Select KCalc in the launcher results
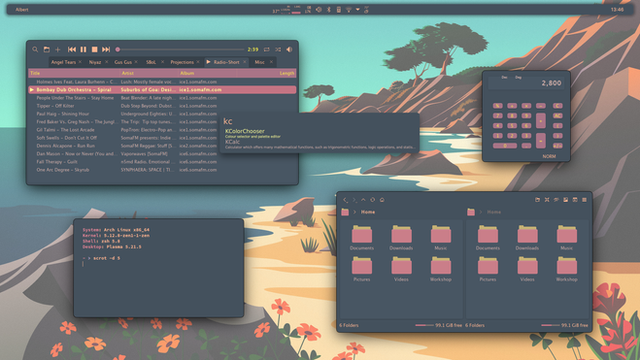 (233, 142)
